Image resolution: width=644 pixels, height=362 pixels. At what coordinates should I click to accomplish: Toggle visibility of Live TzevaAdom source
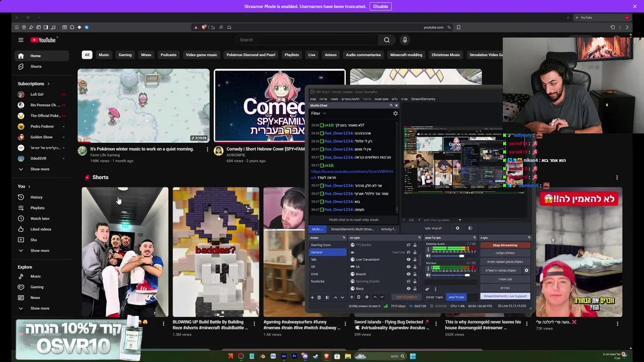click(409, 259)
